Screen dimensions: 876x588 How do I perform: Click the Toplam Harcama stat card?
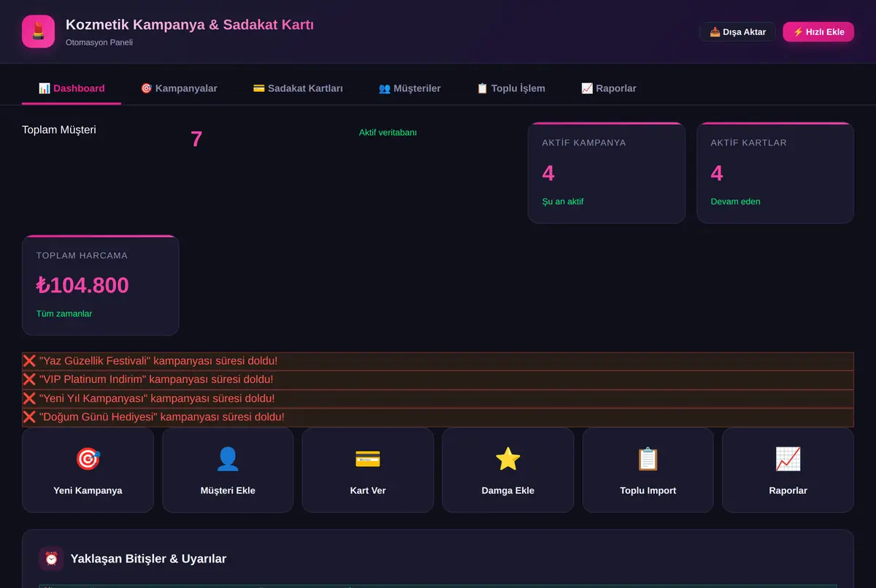click(101, 285)
